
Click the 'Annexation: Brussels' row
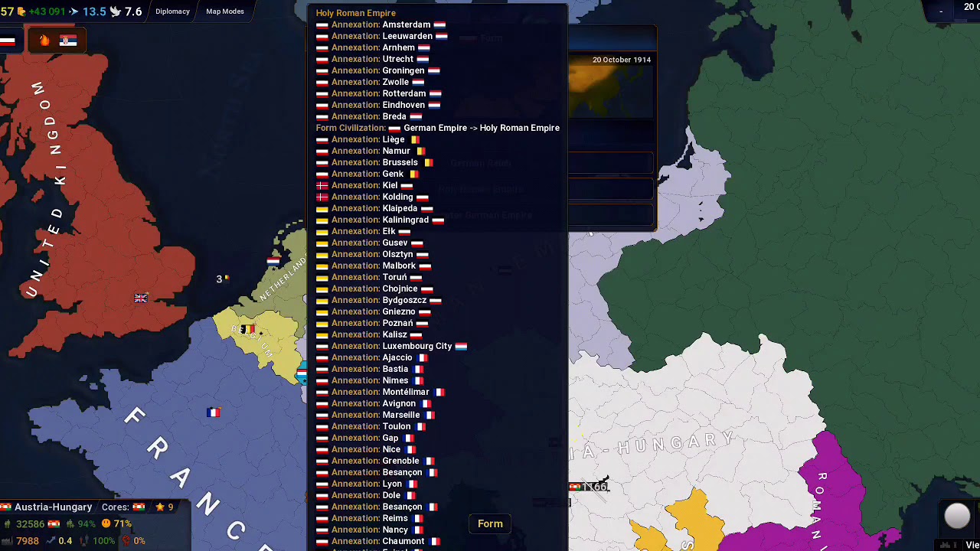(x=374, y=162)
